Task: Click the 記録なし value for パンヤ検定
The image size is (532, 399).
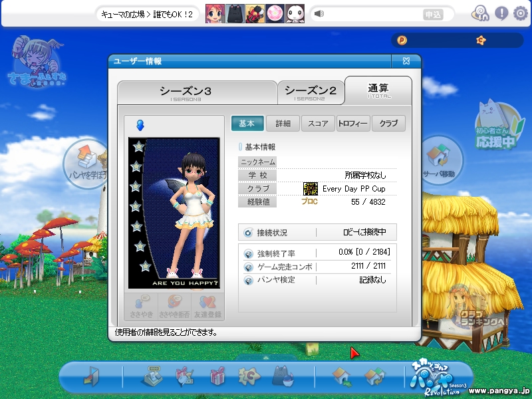Action: point(372,280)
